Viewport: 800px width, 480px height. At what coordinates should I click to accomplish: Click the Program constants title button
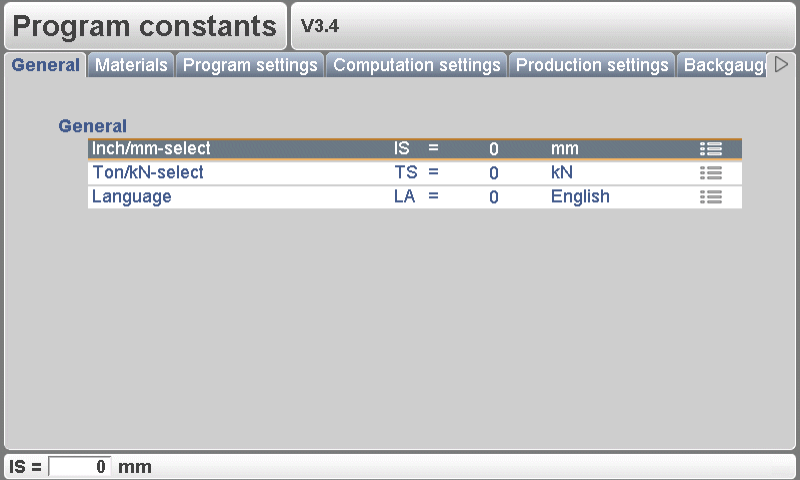(145, 27)
